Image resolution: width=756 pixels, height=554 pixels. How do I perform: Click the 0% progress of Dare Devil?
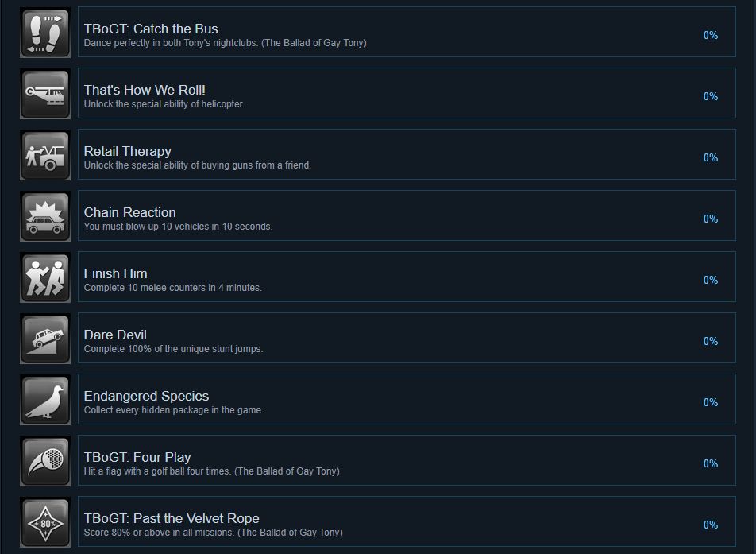pos(710,341)
